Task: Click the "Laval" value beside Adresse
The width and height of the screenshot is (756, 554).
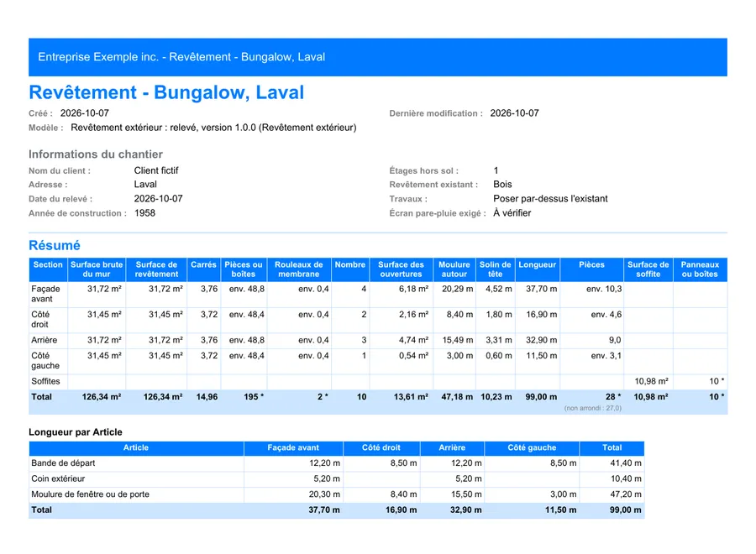Action: pos(145,185)
